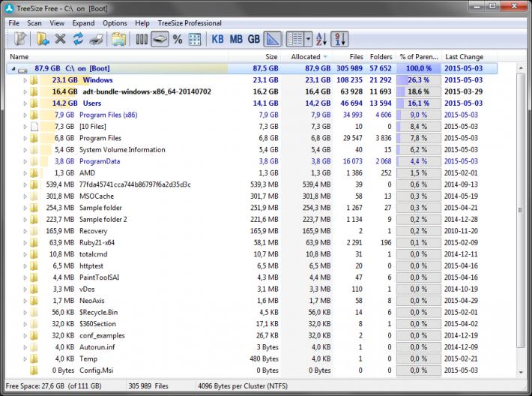Expand the adt-bundle-windows folder node
The image size is (532, 396).
point(25,92)
